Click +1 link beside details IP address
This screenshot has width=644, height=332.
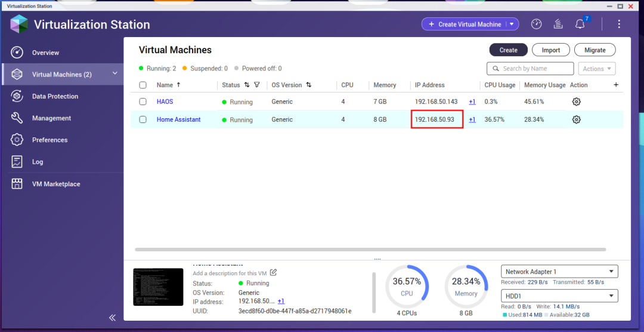(281, 302)
